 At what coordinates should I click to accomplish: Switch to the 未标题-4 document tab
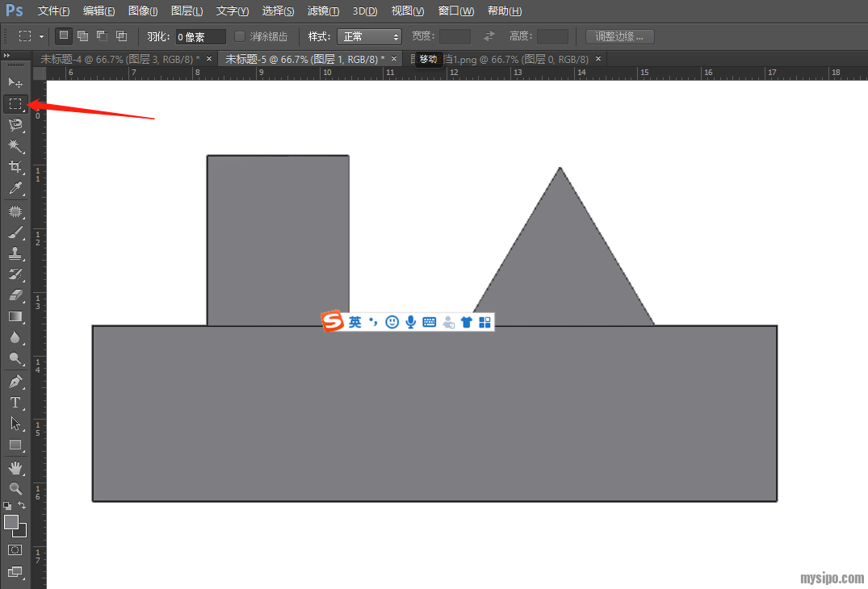pyautogui.click(x=120, y=59)
